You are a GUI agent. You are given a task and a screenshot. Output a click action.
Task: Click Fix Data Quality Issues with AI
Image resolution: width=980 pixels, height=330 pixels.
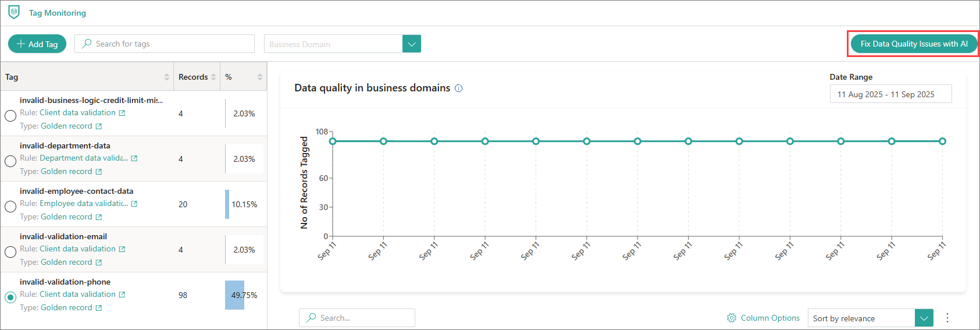point(914,44)
